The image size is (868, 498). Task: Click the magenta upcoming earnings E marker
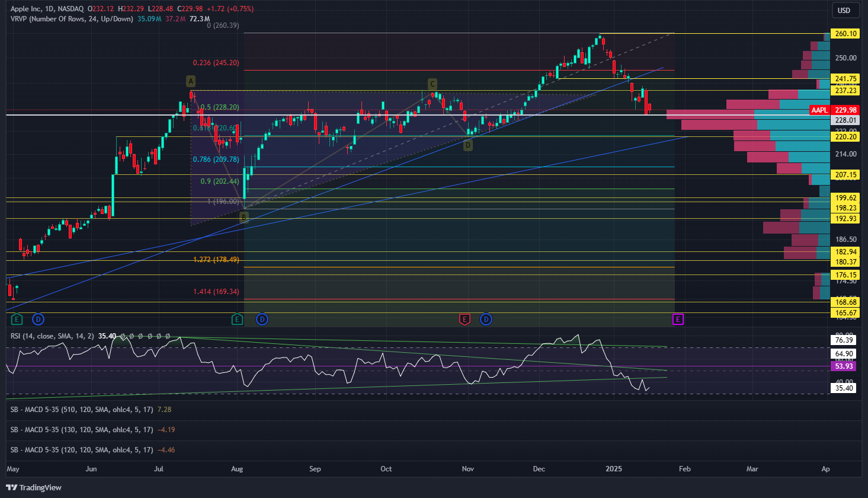click(x=678, y=320)
